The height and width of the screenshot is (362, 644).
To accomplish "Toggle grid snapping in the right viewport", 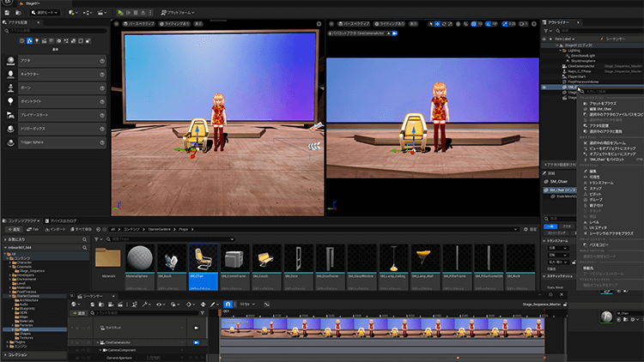I will coord(473,24).
